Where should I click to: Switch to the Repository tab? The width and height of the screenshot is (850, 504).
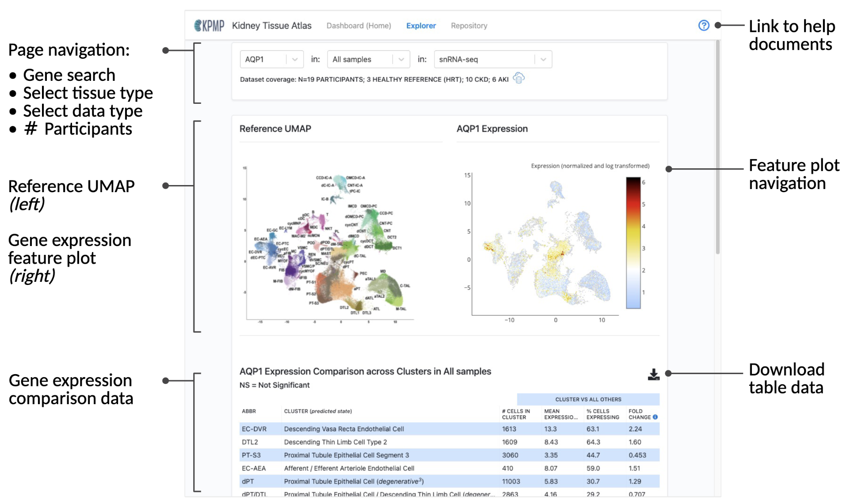[469, 26]
